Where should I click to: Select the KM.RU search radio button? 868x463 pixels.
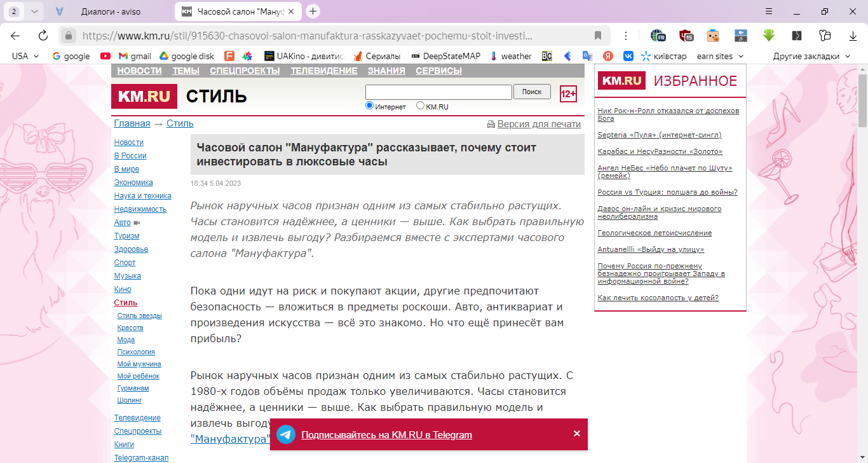420,106
